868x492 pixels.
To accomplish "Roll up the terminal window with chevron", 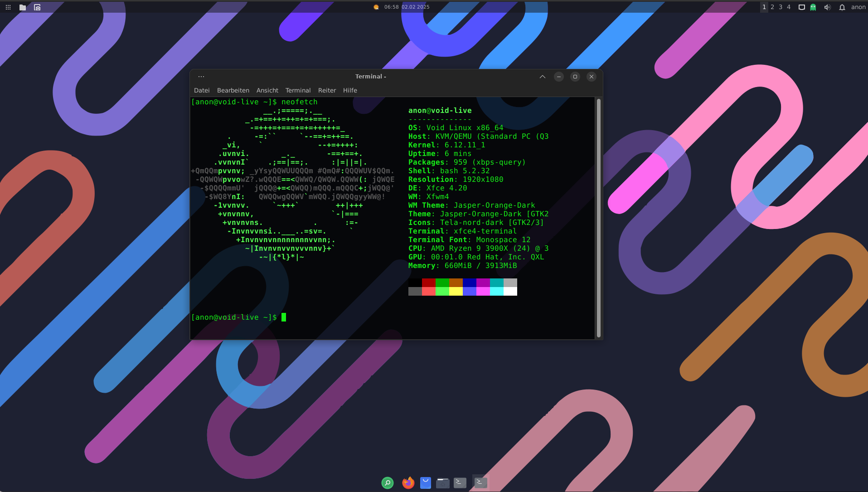I will [542, 77].
